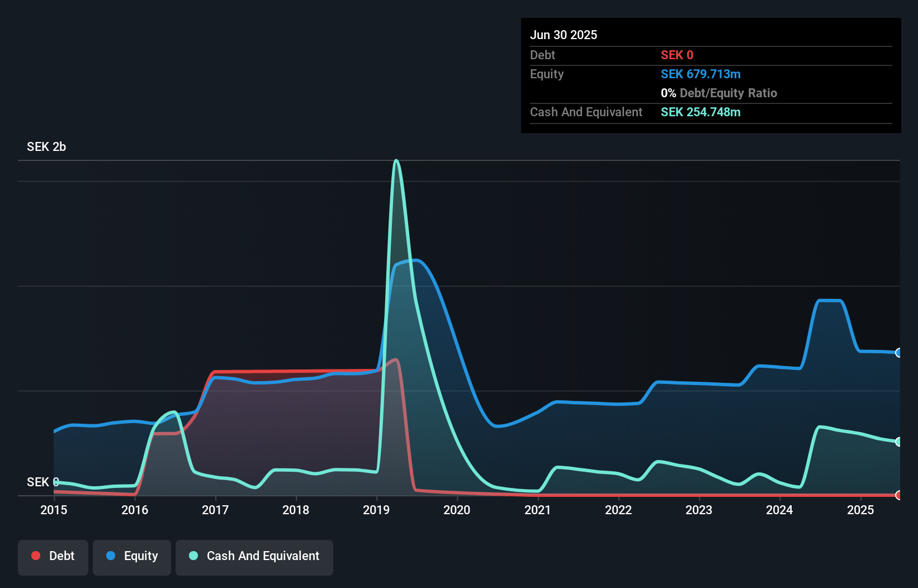This screenshot has height=588, width=918.
Task: Select the Debt endpoint marker near the baseline
Action: click(x=898, y=495)
